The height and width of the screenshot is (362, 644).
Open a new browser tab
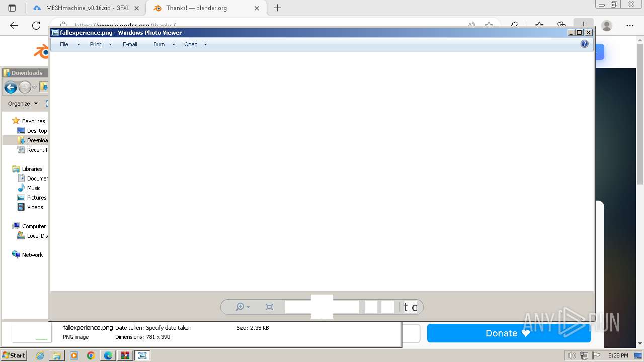point(277,8)
